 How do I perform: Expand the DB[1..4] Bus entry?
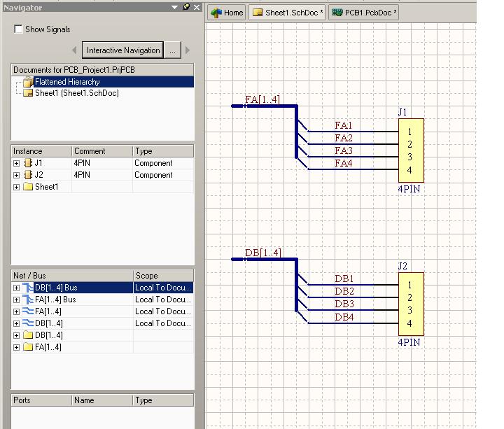17,288
